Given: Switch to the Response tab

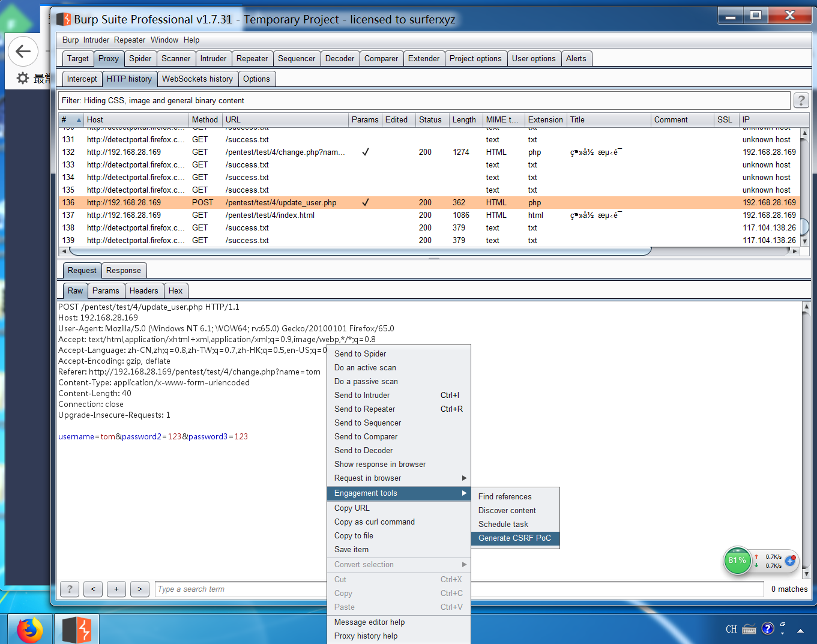Looking at the screenshot, I should pos(124,270).
